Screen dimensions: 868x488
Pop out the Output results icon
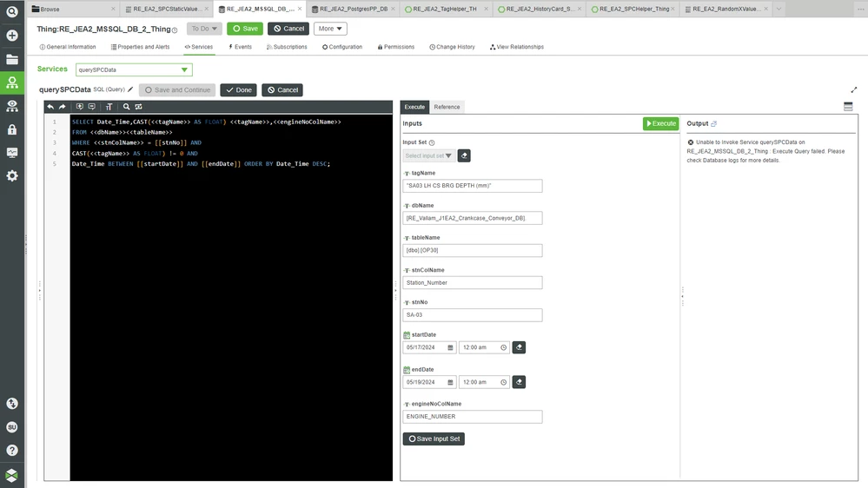(713, 123)
